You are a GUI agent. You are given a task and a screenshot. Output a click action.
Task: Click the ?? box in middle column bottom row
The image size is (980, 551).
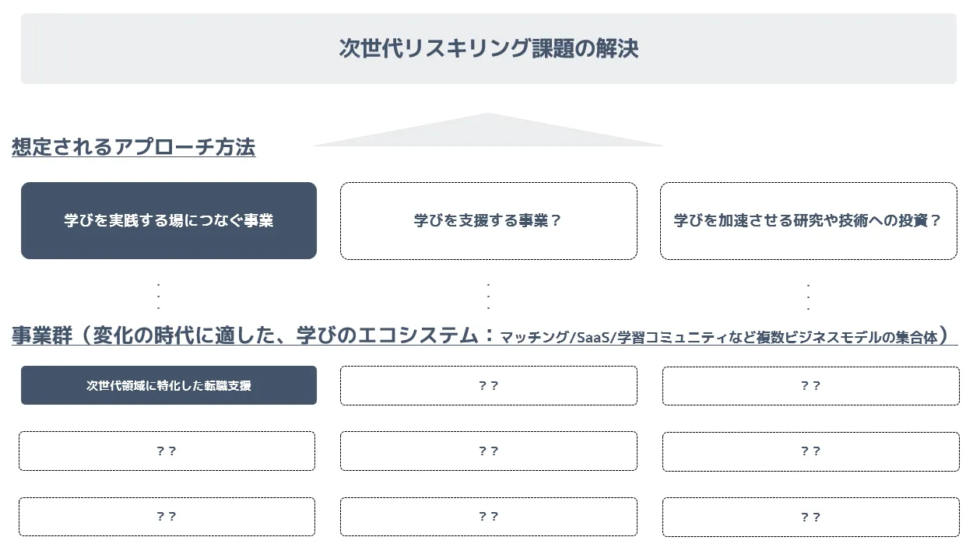click(x=489, y=516)
